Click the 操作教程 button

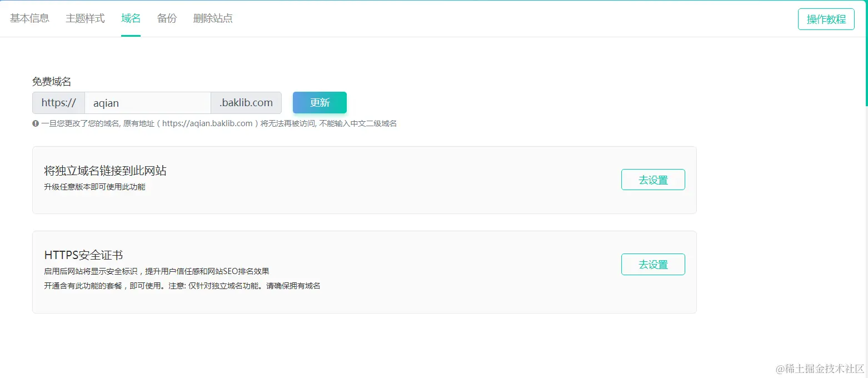point(826,19)
